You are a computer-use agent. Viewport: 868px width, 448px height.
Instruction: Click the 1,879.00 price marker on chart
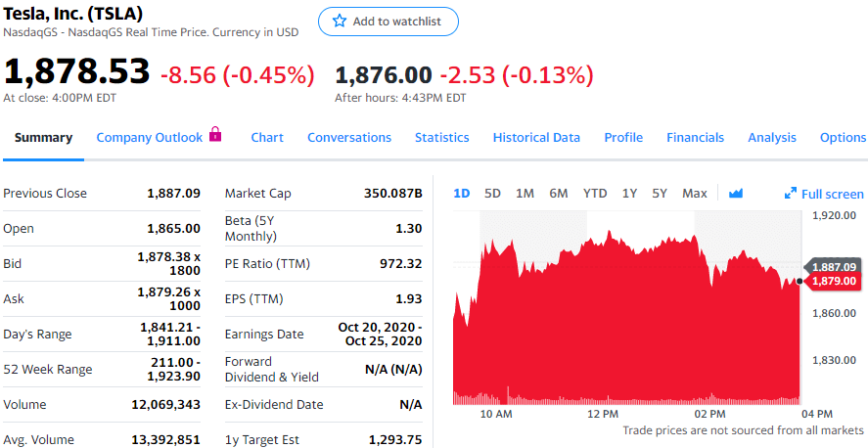(833, 281)
